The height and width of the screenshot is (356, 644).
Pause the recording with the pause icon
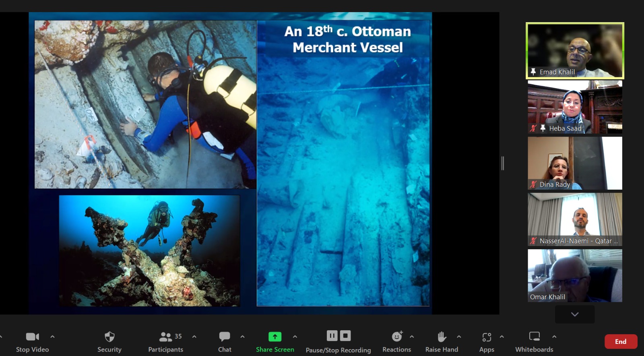click(x=332, y=335)
